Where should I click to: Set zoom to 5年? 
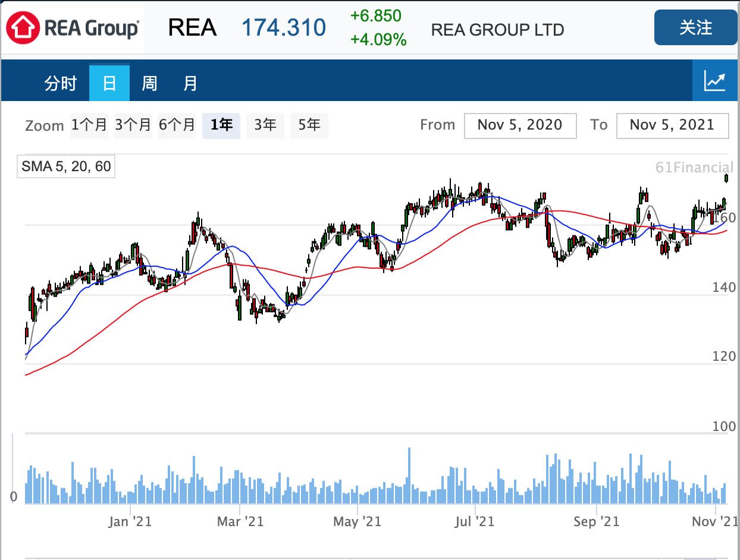pyautogui.click(x=309, y=125)
